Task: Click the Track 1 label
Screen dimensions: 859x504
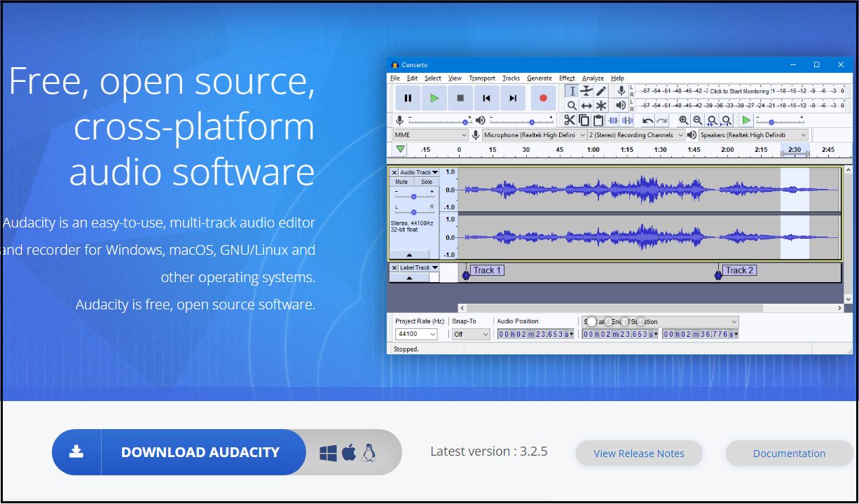Action: pos(488,269)
